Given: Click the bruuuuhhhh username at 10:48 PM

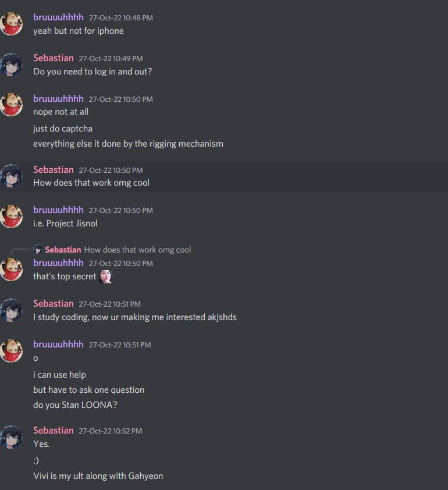Looking at the screenshot, I should 58,17.
